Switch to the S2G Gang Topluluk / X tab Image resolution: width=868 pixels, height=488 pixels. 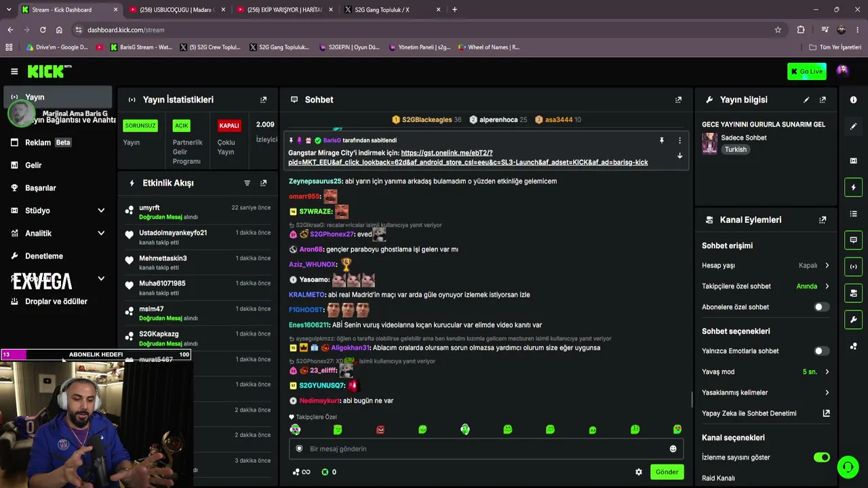click(391, 9)
